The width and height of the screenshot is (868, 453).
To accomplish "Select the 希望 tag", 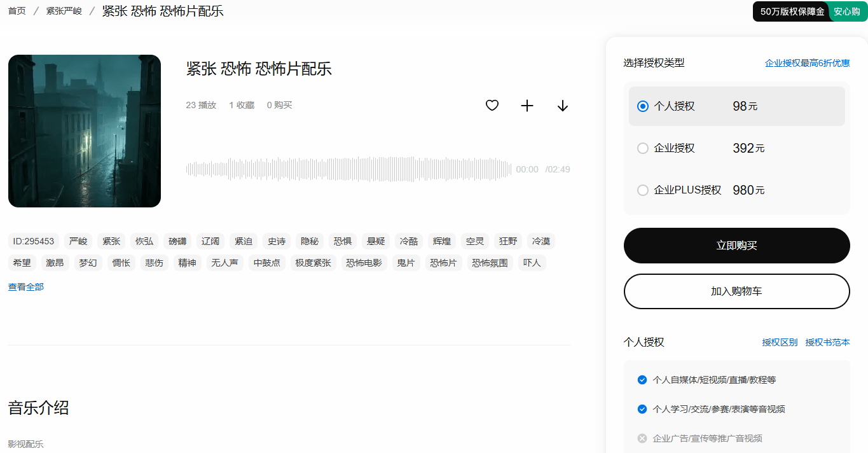I will (22, 263).
